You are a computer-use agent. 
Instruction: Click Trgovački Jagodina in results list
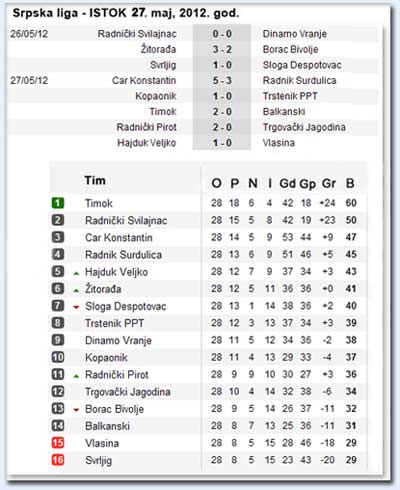point(304,127)
